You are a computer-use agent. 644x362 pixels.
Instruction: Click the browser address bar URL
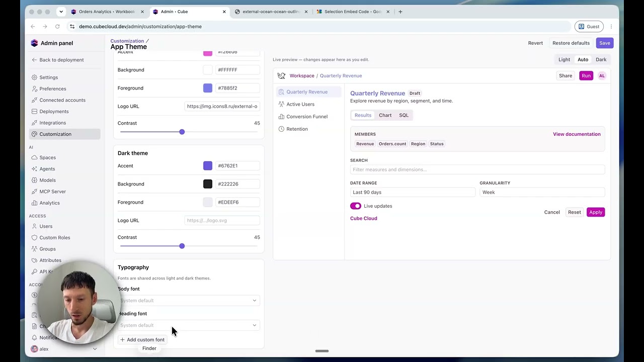[140, 27]
